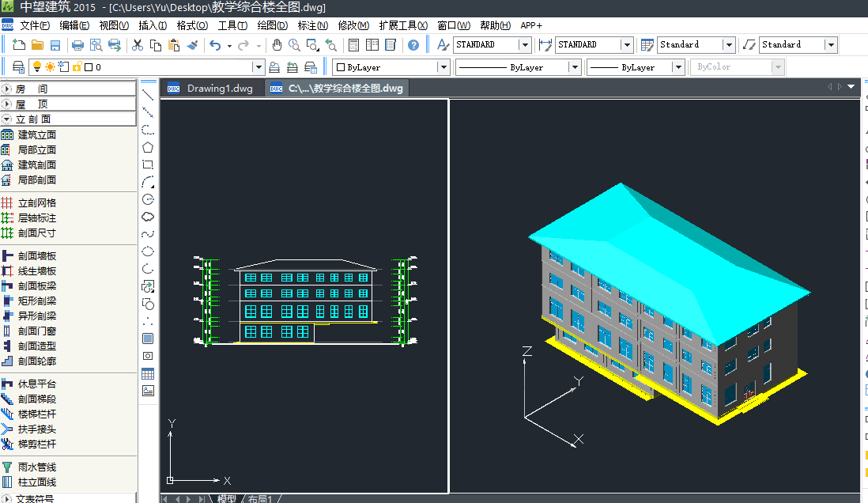Select the Pan hand tool
This screenshot has width=868, height=503.
coord(277,45)
